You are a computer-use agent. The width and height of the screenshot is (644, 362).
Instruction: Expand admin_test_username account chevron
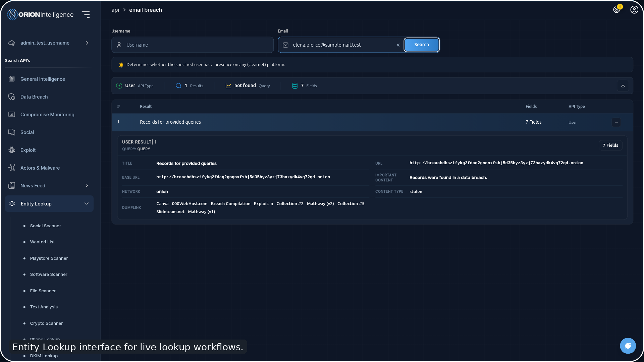(87, 43)
